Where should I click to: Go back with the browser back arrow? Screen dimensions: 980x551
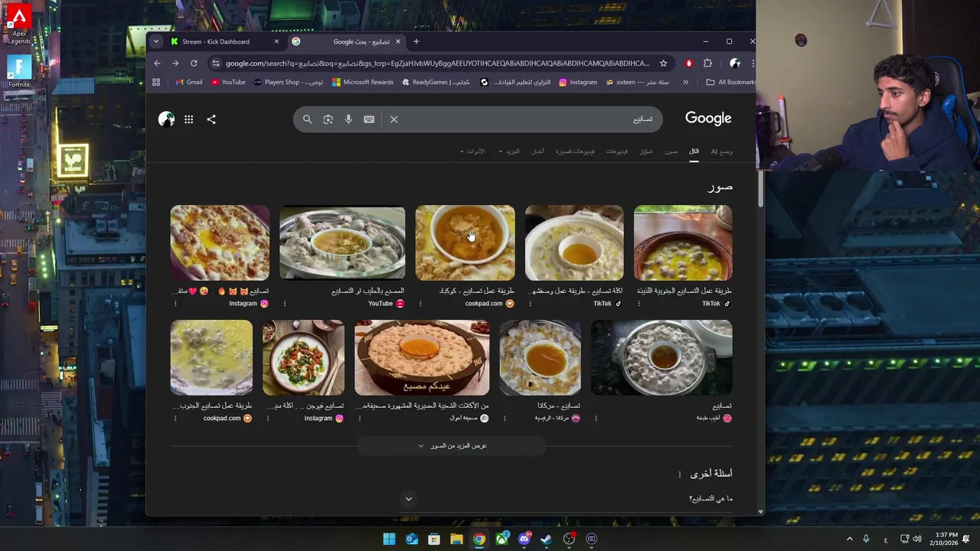157,64
